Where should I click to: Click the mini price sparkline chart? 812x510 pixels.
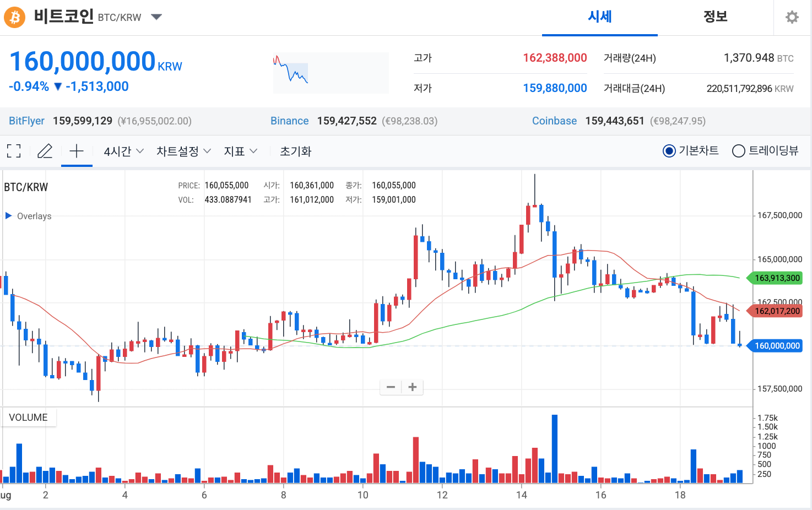(331, 73)
